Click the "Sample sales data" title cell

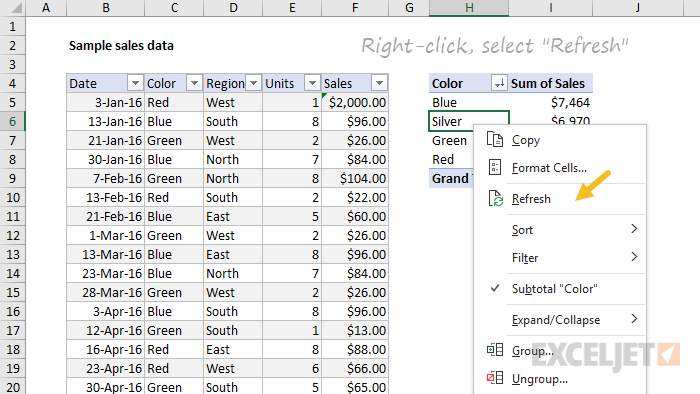click(121, 46)
